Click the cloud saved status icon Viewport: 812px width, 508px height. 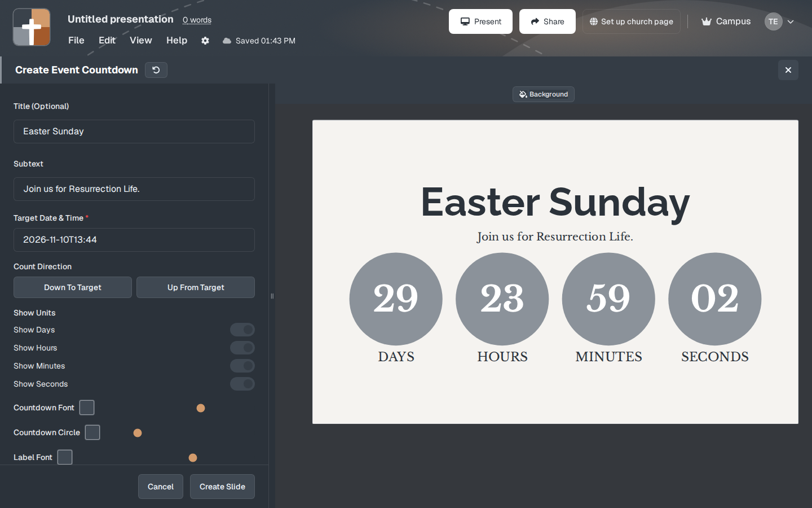pos(227,41)
